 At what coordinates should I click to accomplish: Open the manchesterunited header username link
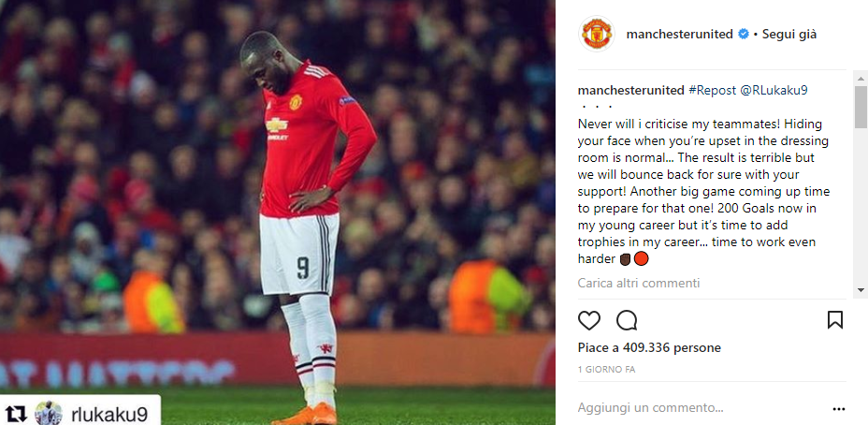pos(679,35)
